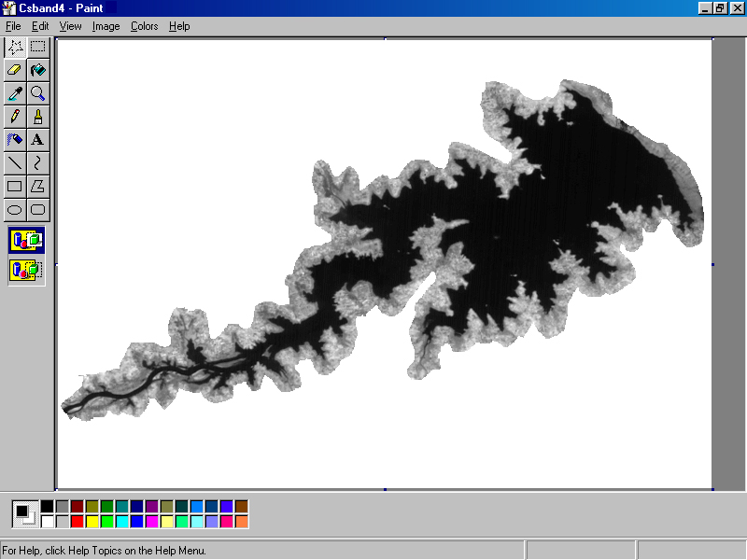This screenshot has width=747, height=560.
Task: Click the Paint icon in title bar
Action: (x=9, y=8)
